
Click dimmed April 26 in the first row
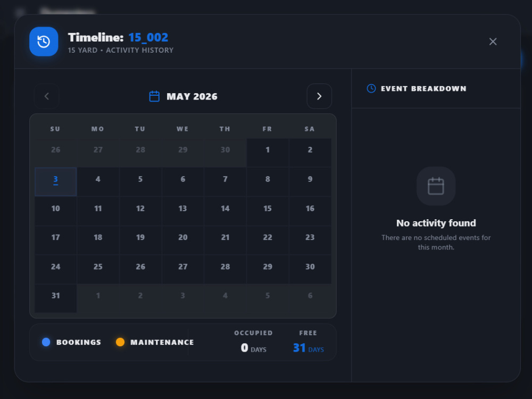pos(56,152)
